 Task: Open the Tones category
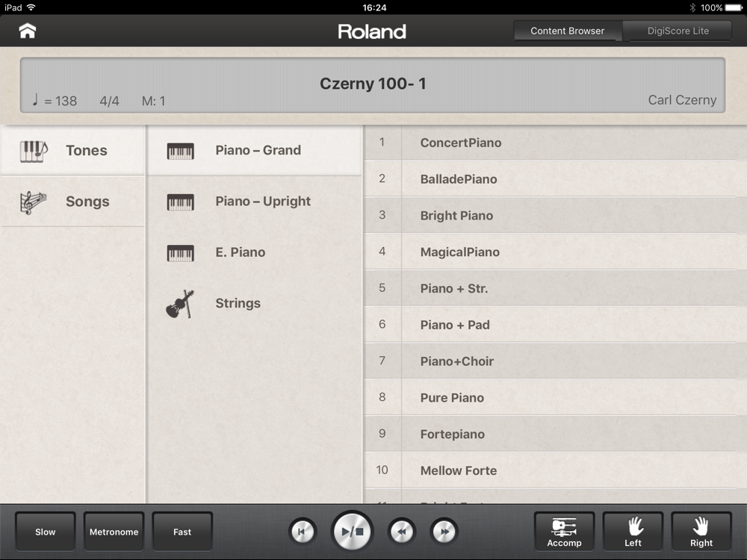pos(72,151)
